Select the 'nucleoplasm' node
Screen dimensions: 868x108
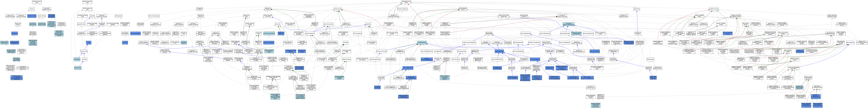point(77,59)
